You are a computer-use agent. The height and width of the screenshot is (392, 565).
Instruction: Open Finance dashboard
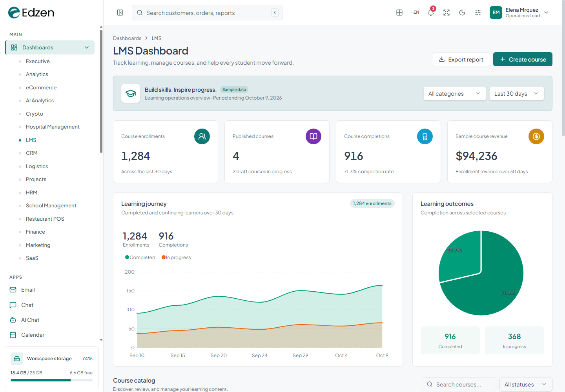[x=35, y=232]
